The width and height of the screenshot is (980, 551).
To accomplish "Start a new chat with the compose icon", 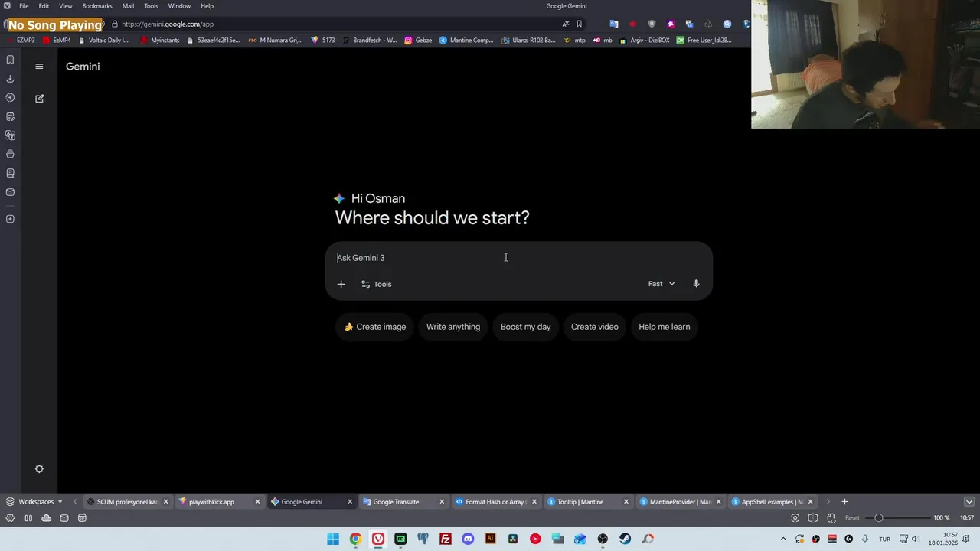I will click(39, 99).
